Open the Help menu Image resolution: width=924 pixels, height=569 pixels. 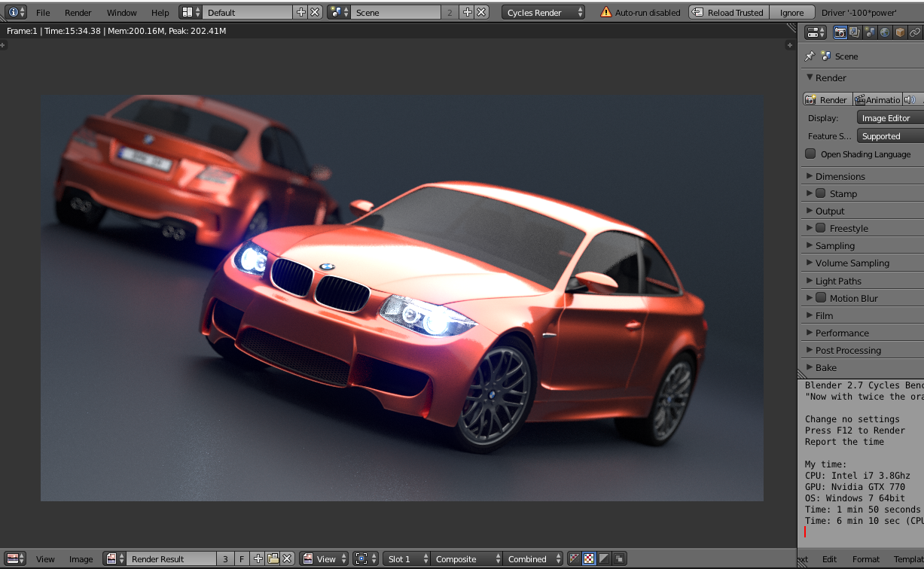160,12
